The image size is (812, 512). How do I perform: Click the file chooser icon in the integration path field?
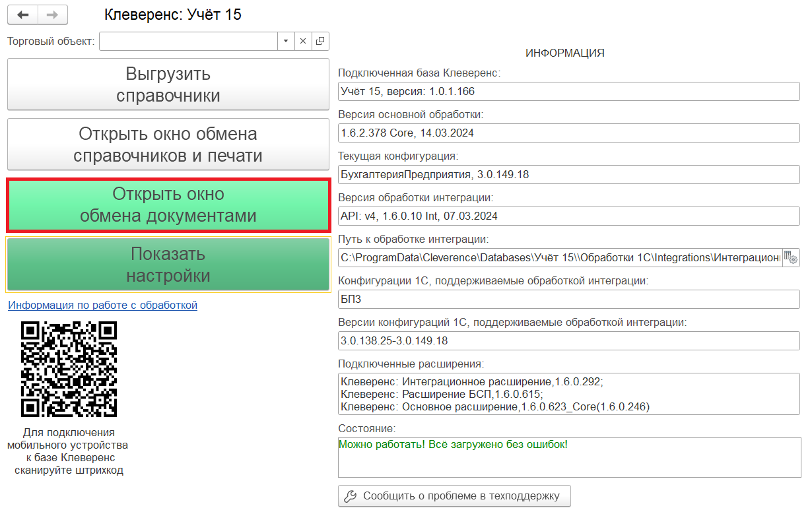click(x=791, y=257)
